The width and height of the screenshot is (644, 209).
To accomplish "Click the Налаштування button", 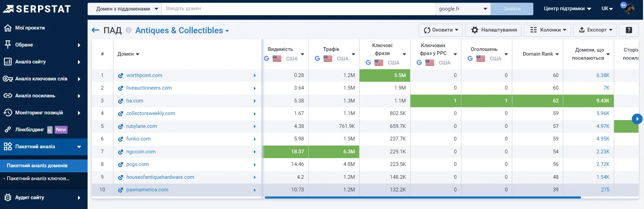I will 494,30.
